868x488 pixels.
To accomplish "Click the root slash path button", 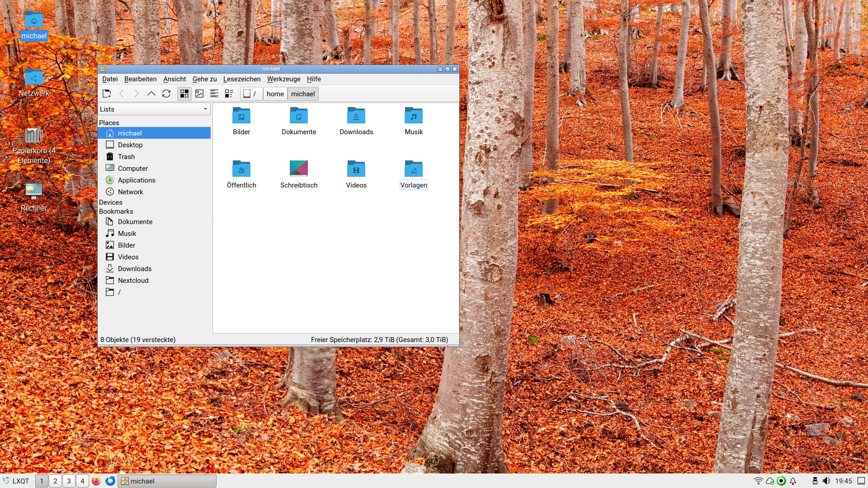I will 250,94.
